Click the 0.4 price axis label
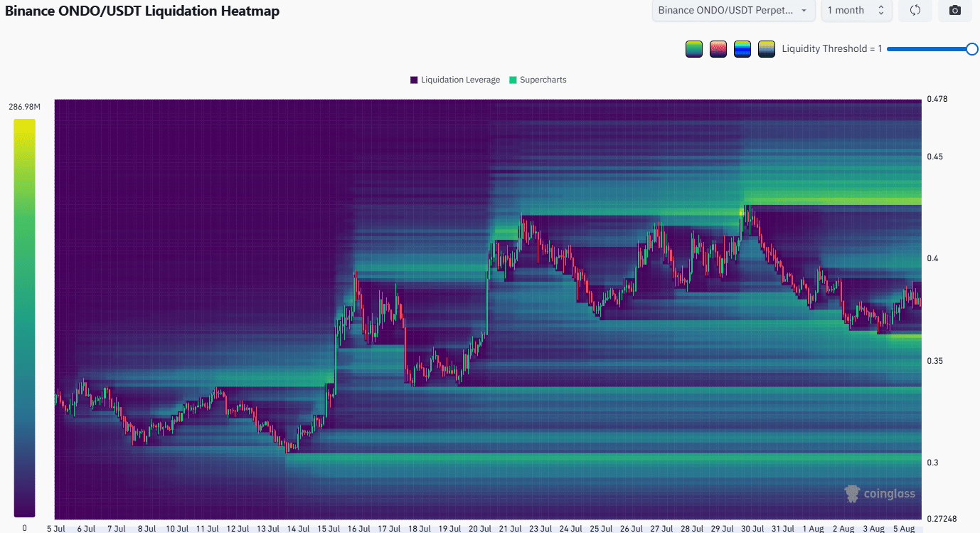Screen dimensions: 980x533 [932, 258]
